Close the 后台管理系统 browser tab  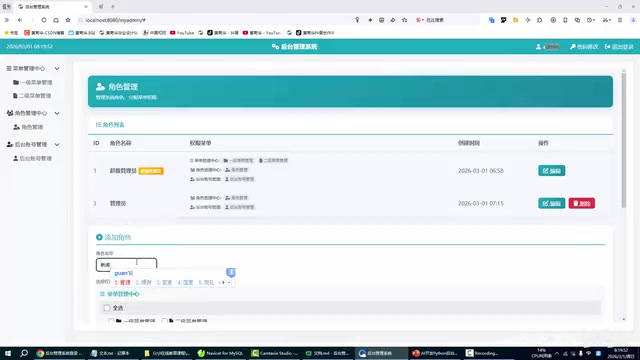[x=86, y=7]
